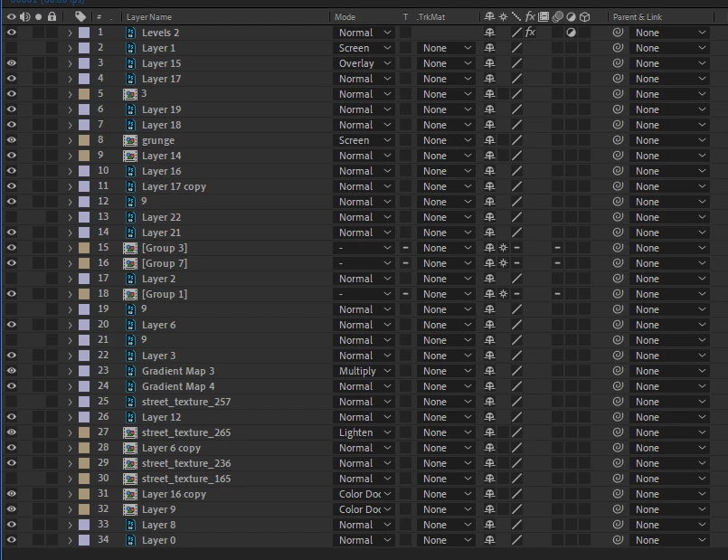Screen dimensions: 728x560
Task: Click the label color of Levels 2
Action: coord(84,33)
